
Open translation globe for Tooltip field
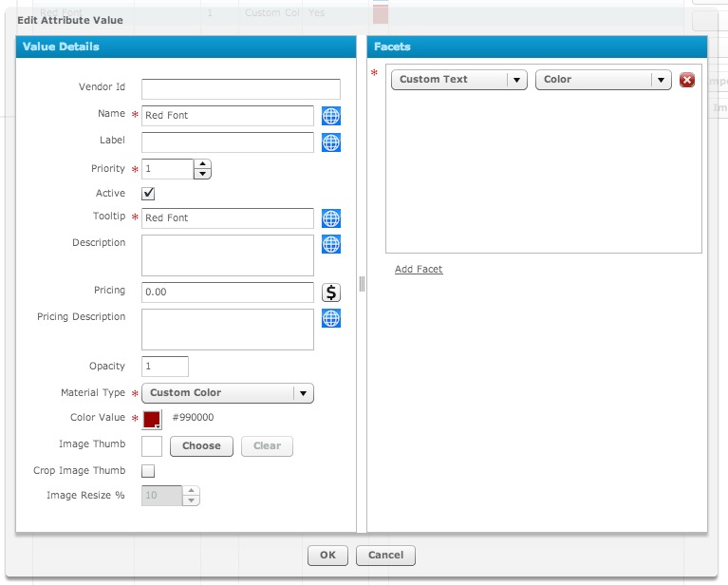pyautogui.click(x=331, y=218)
